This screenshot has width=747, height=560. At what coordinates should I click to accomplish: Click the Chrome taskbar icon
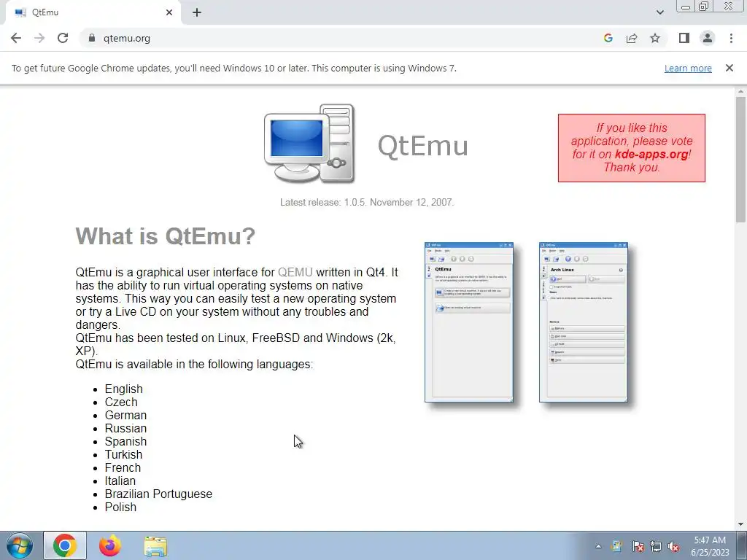tap(65, 545)
